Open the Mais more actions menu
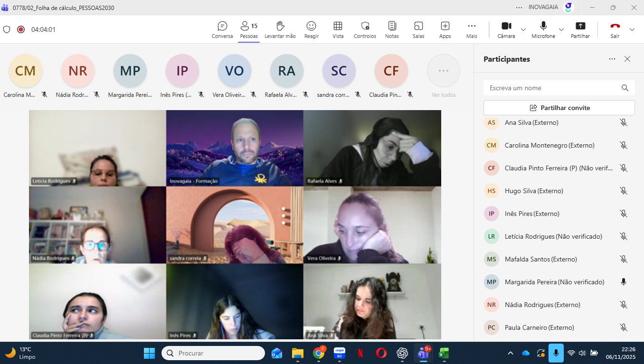Screen dimensions: 644x364 point(472,29)
